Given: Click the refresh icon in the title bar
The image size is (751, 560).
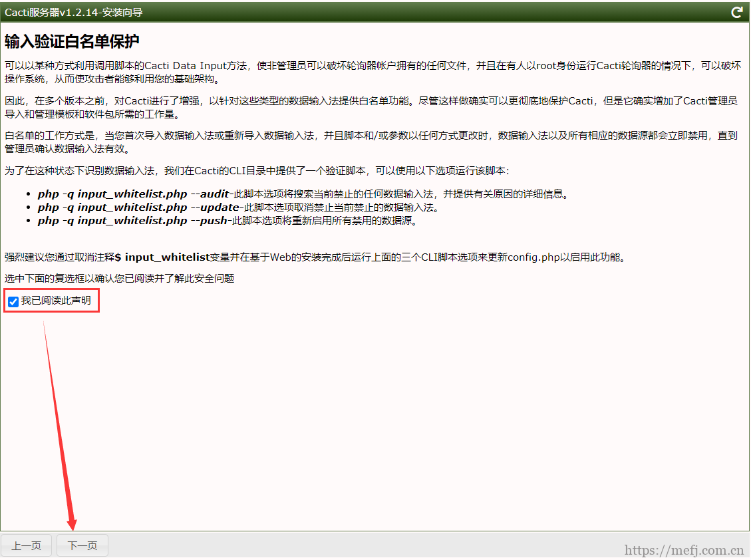Looking at the screenshot, I should pos(736,13).
